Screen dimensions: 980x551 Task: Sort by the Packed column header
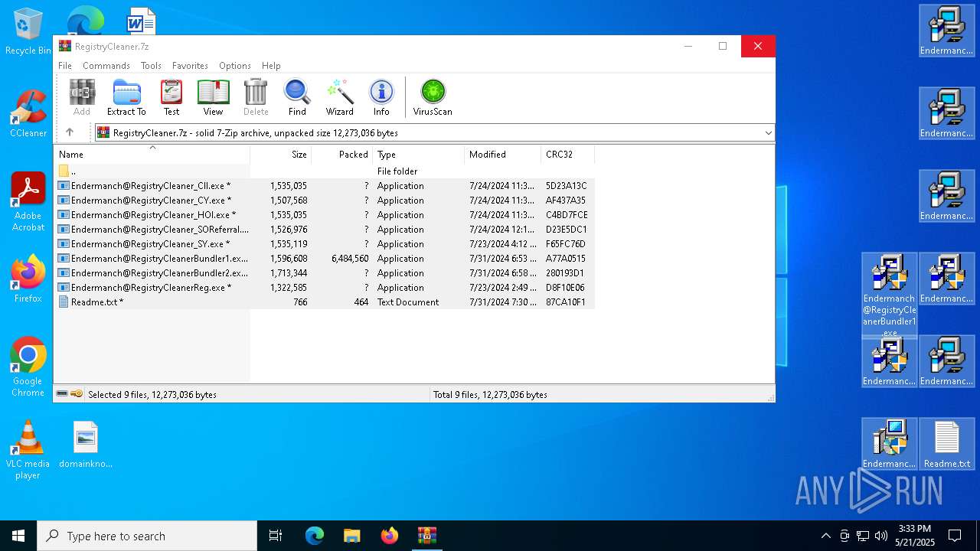point(341,155)
